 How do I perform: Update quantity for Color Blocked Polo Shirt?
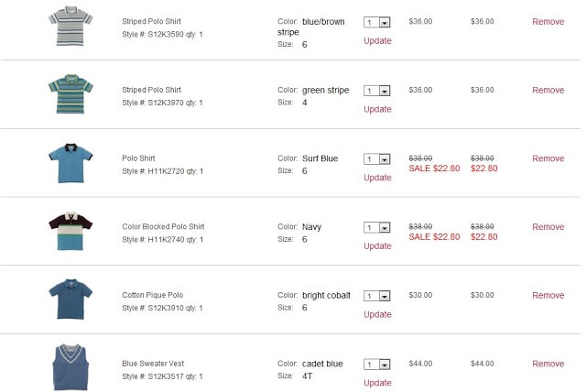coord(377,245)
